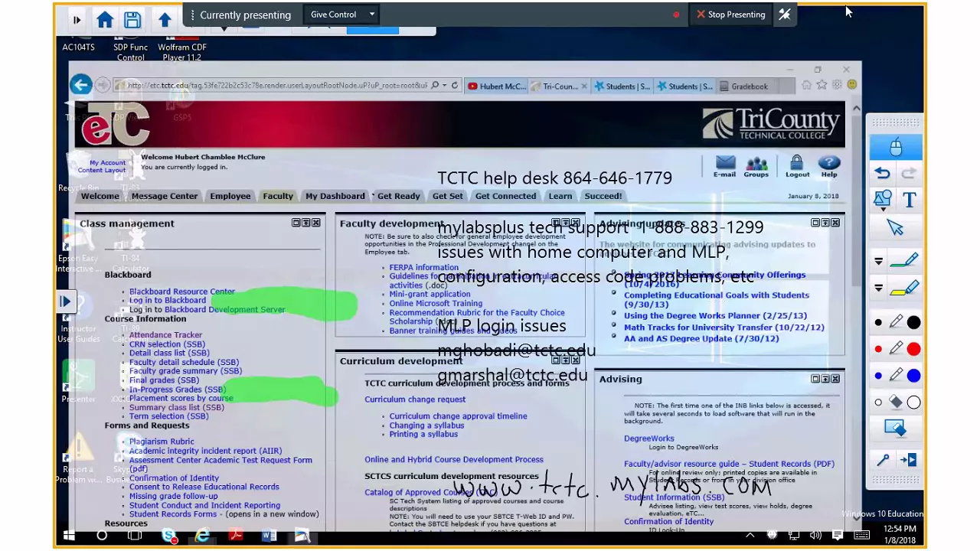
Task: Open the Employee tab in eTC
Action: (230, 196)
